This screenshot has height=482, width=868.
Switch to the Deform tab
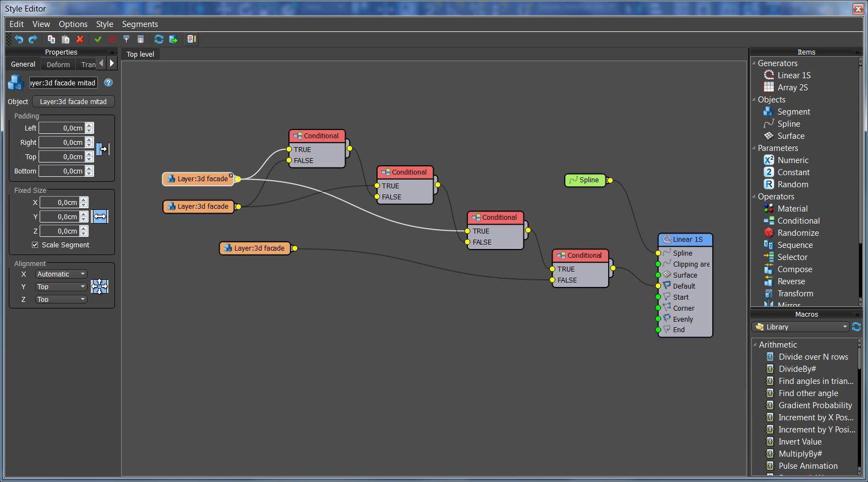tap(58, 64)
